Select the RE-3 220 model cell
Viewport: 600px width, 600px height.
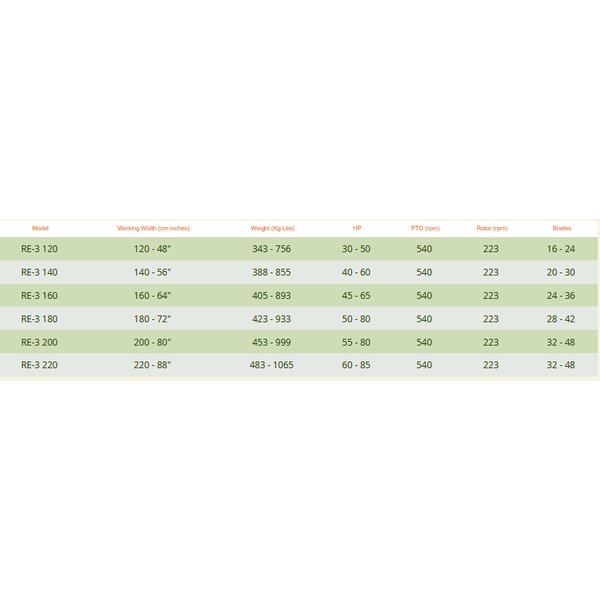tap(39, 365)
